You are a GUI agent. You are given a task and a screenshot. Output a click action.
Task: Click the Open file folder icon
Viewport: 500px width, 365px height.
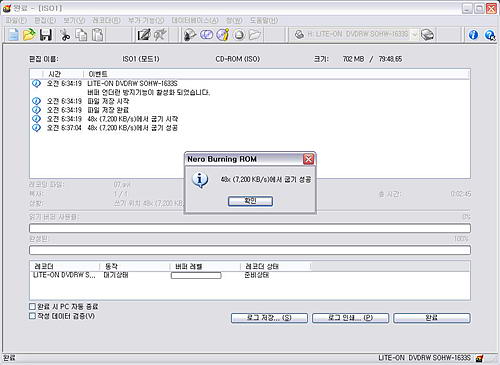(x=29, y=35)
